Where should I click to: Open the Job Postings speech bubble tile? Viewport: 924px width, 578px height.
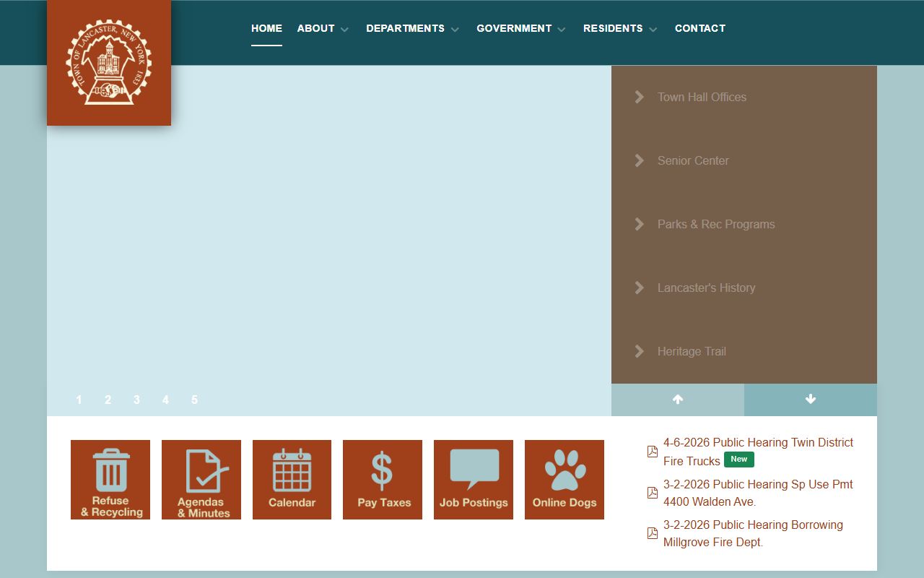point(474,480)
